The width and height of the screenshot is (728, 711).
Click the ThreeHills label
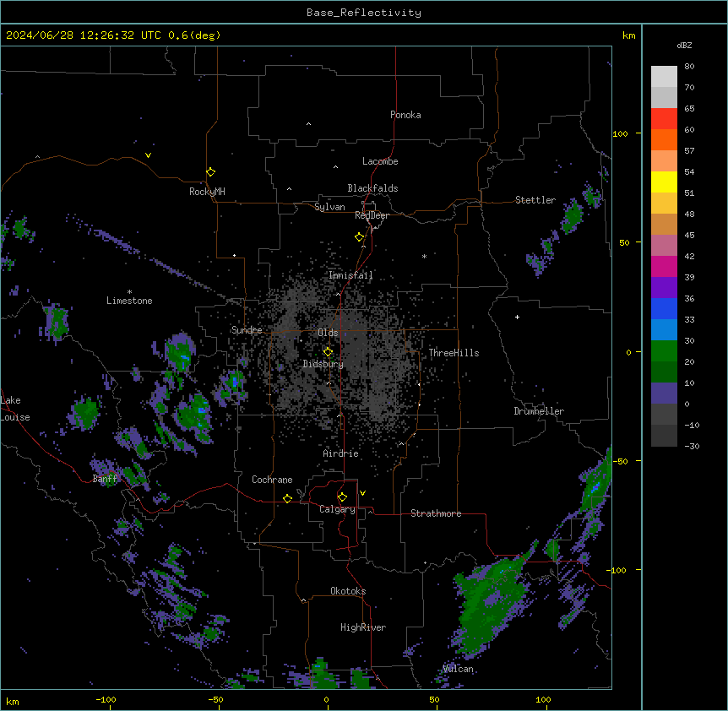coord(454,353)
